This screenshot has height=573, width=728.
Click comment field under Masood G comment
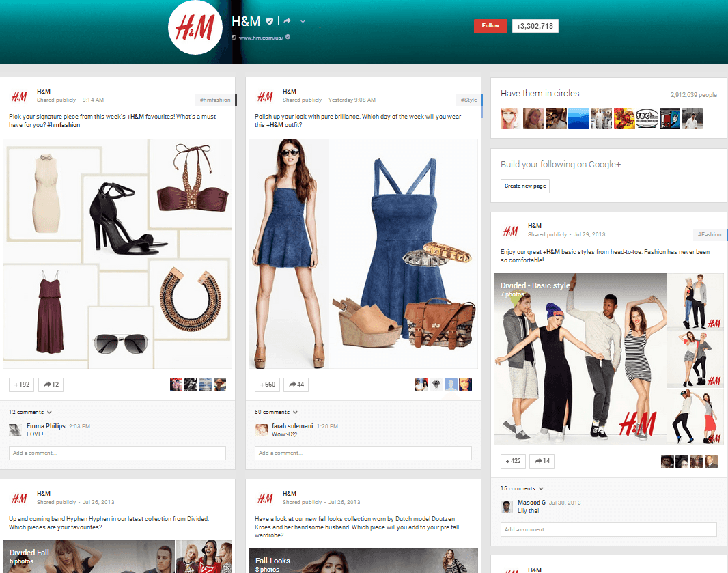[608, 530]
